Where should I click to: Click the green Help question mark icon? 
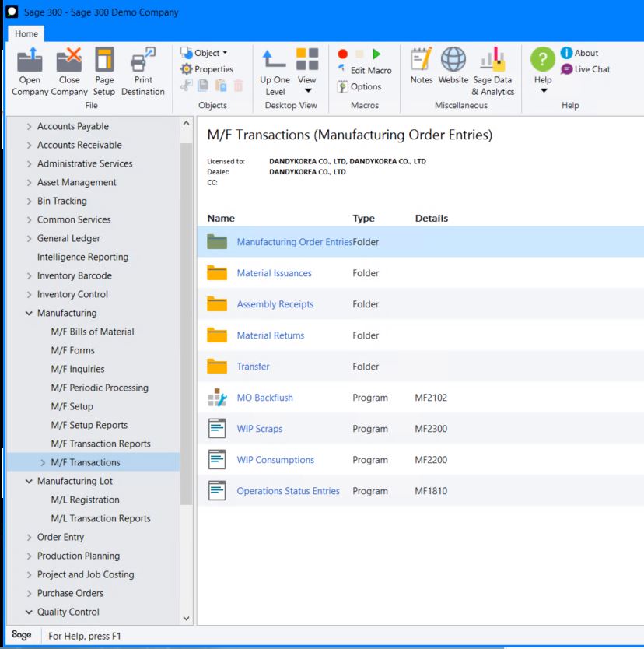coord(543,59)
